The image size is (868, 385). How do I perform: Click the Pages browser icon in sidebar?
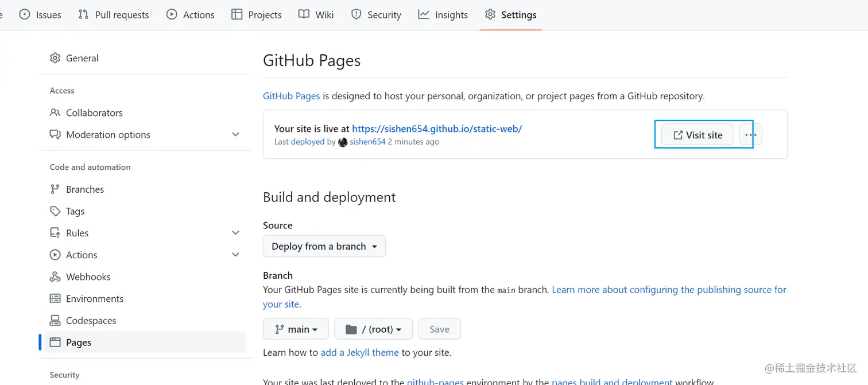55,343
